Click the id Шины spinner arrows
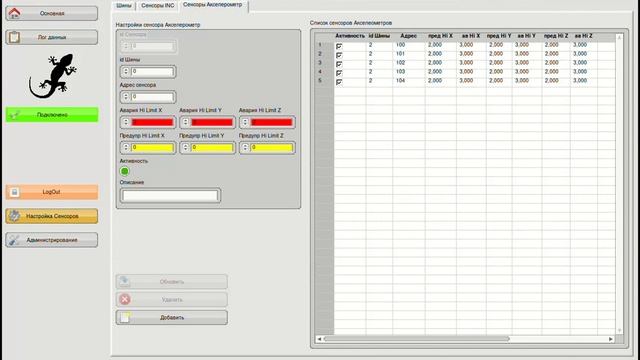 pyautogui.click(x=126, y=71)
